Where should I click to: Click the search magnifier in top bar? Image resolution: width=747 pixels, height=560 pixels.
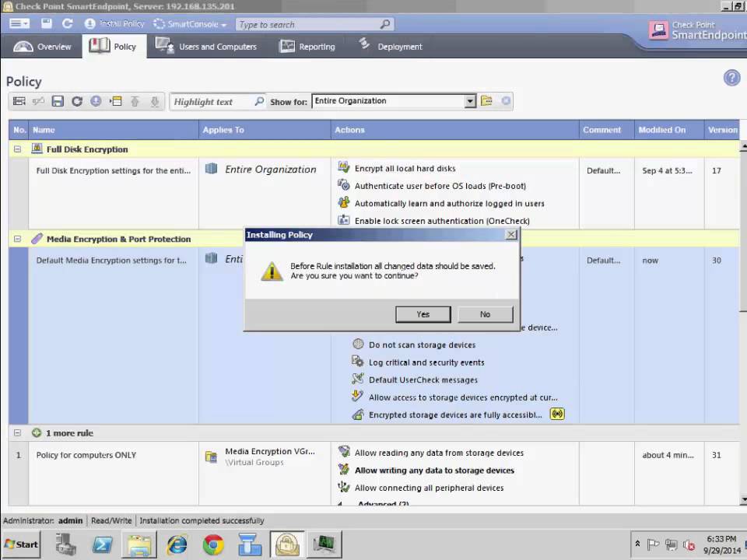click(x=385, y=24)
